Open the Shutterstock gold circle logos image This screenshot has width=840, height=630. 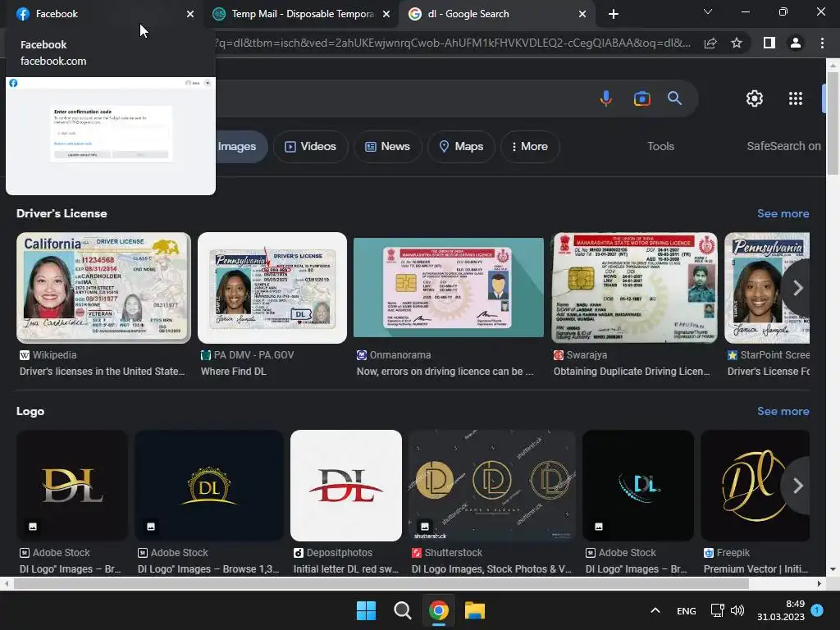(x=492, y=486)
